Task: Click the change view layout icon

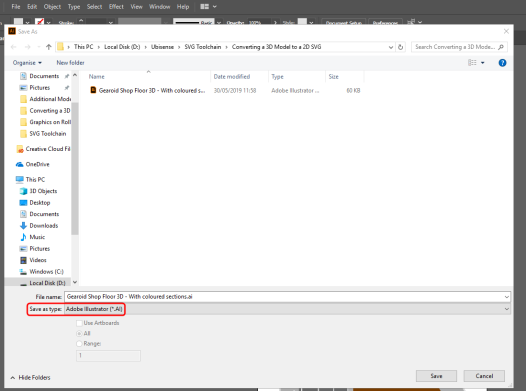Action: [472, 63]
